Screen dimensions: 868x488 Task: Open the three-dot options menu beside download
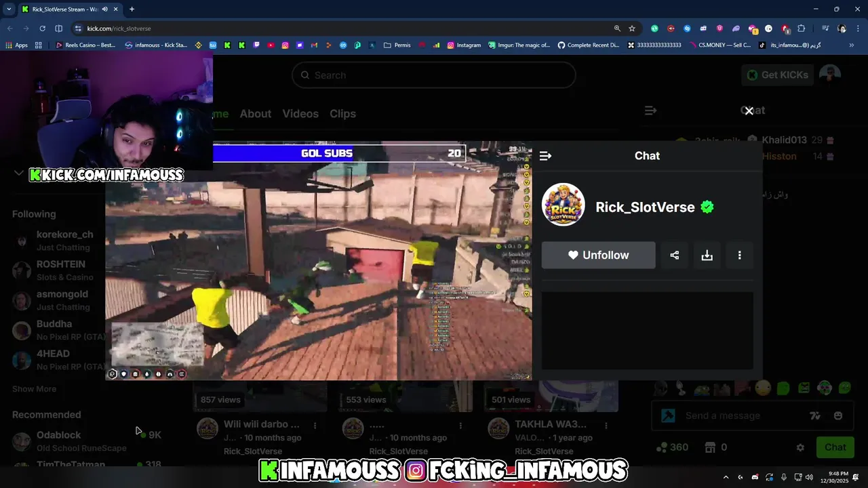pyautogui.click(x=739, y=255)
